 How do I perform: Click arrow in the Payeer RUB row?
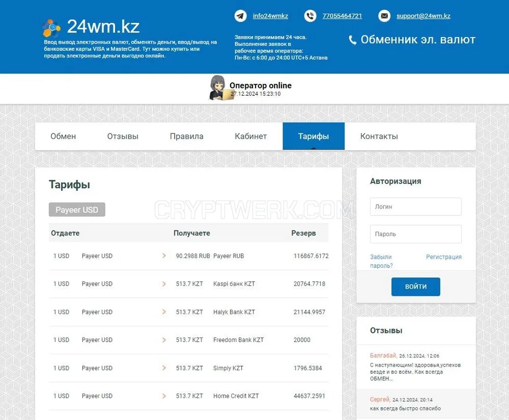point(164,256)
